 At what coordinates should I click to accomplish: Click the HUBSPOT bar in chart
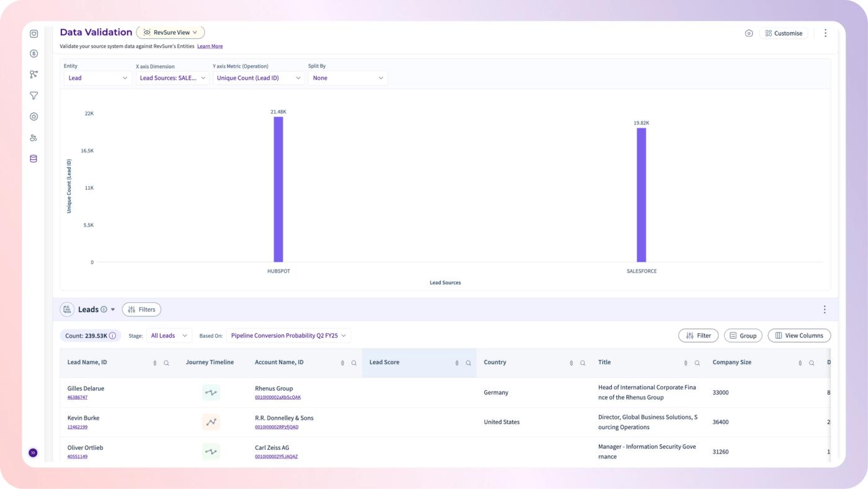[x=278, y=189]
